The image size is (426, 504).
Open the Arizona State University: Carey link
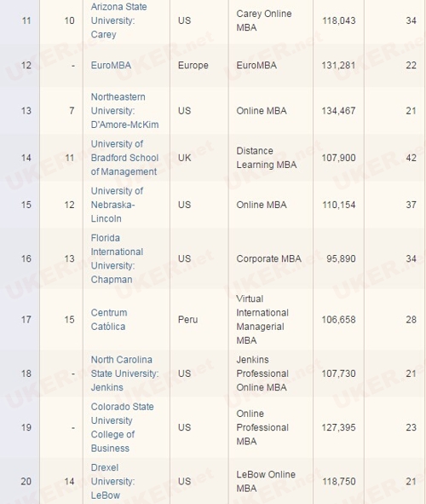click(118, 20)
